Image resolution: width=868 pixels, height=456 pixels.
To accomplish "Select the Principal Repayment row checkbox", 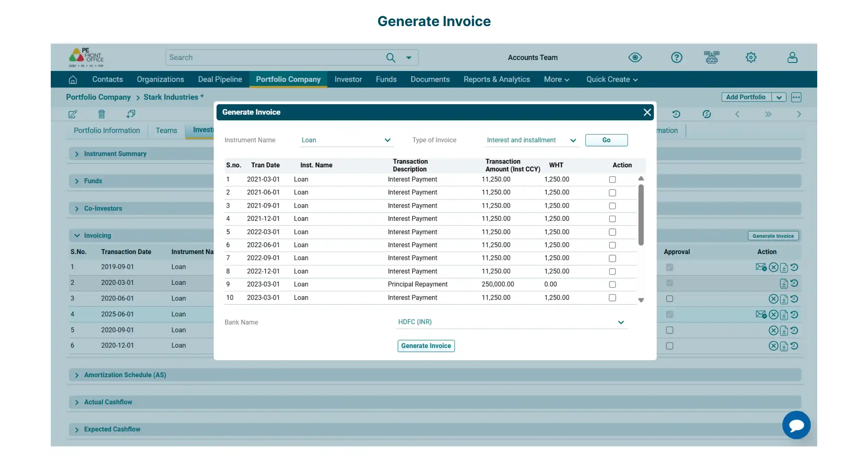I will point(612,285).
